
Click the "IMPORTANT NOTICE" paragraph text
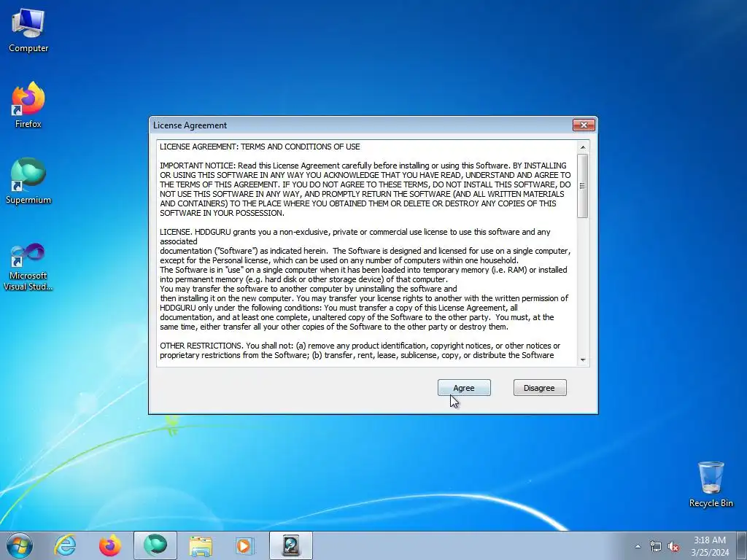point(365,189)
